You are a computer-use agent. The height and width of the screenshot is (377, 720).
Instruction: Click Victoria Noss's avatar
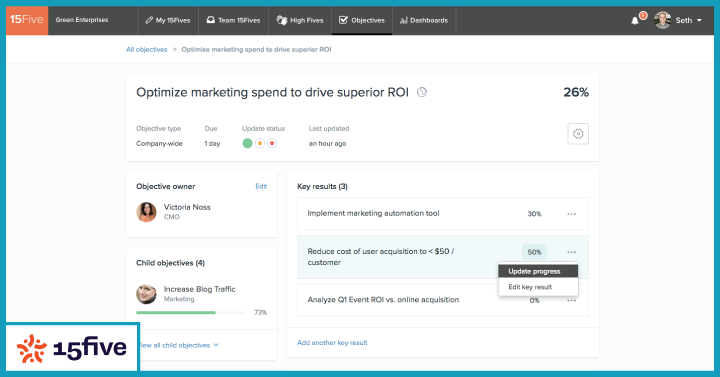click(x=146, y=212)
